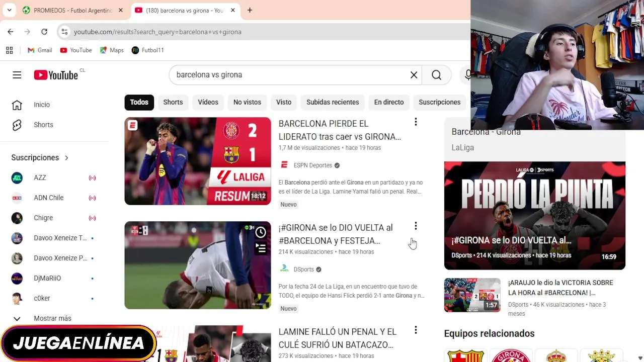Add DSports video to Watch Later
The image size is (644, 362).
point(261,232)
